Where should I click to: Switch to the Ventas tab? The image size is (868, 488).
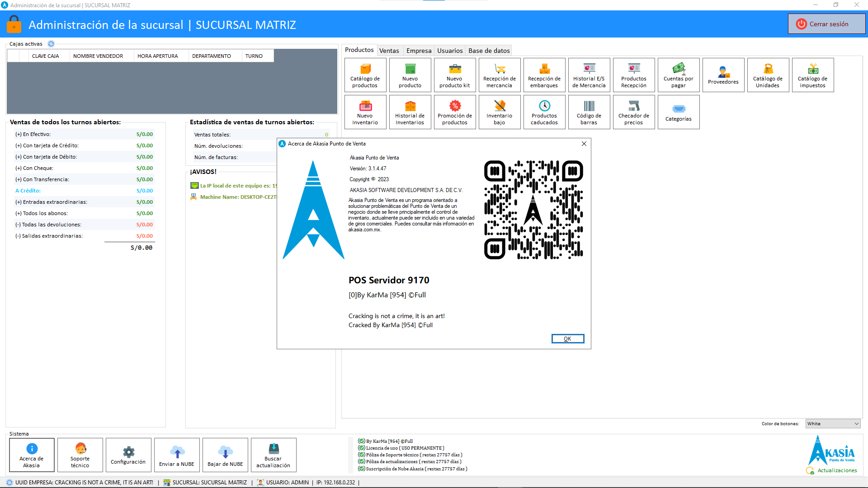coord(389,51)
